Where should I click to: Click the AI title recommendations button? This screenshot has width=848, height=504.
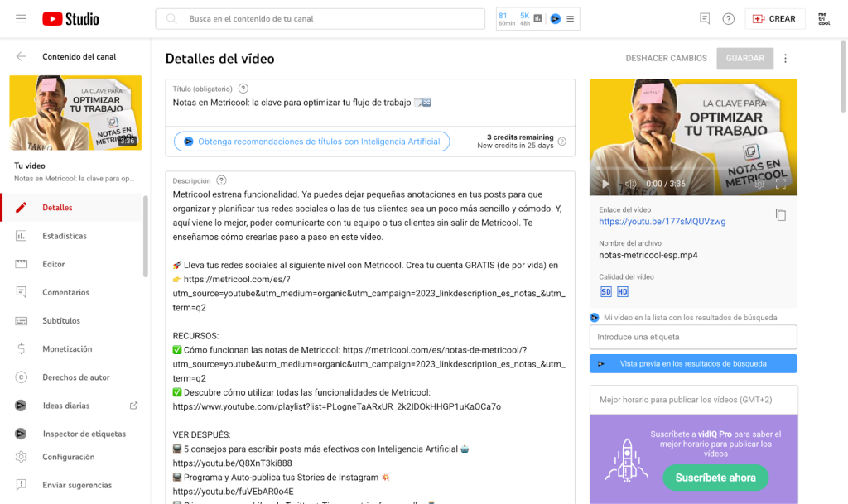(311, 142)
